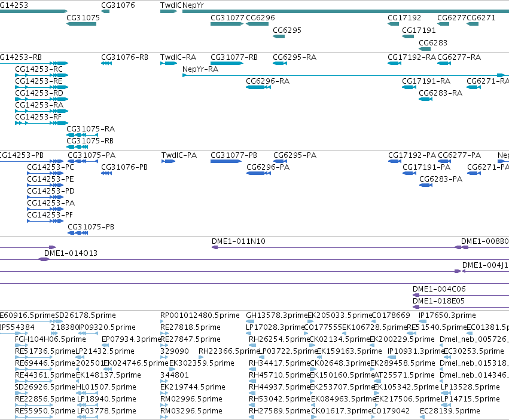Select the RH22366.5prime EST label
The image size is (509, 420).
tap(229, 351)
